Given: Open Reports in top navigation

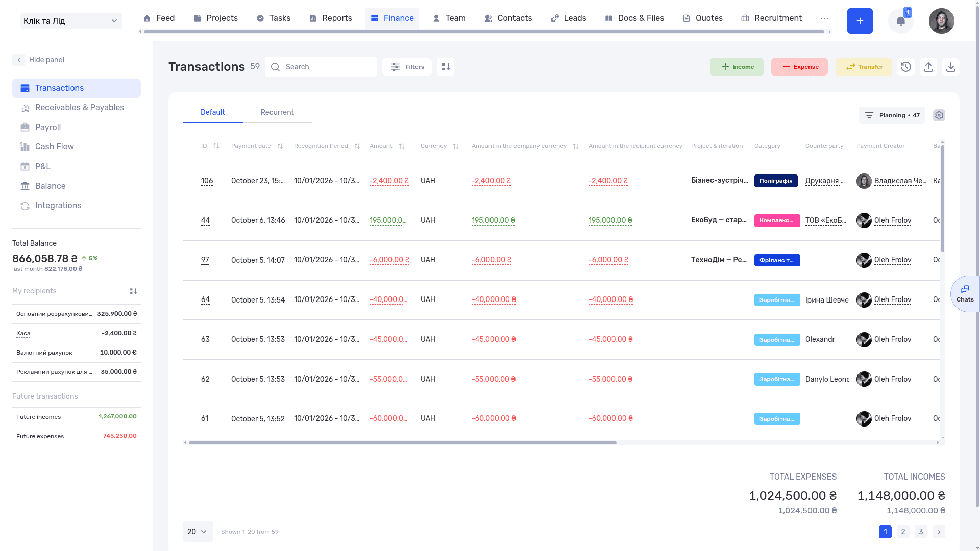Looking at the screenshot, I should (x=331, y=18).
